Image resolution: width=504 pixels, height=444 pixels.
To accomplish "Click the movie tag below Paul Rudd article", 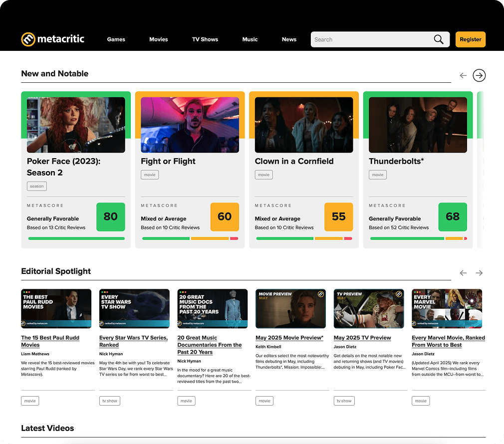I will 30,401.
